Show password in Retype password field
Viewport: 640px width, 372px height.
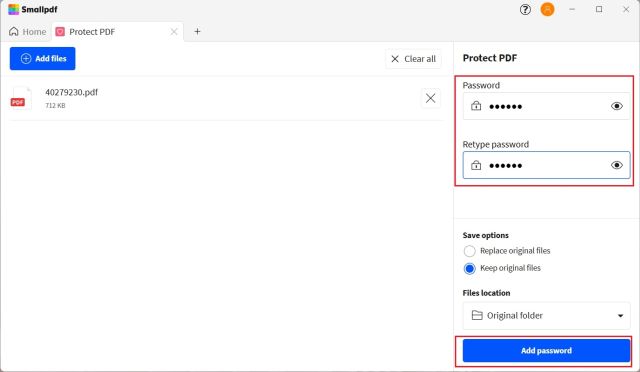click(617, 165)
